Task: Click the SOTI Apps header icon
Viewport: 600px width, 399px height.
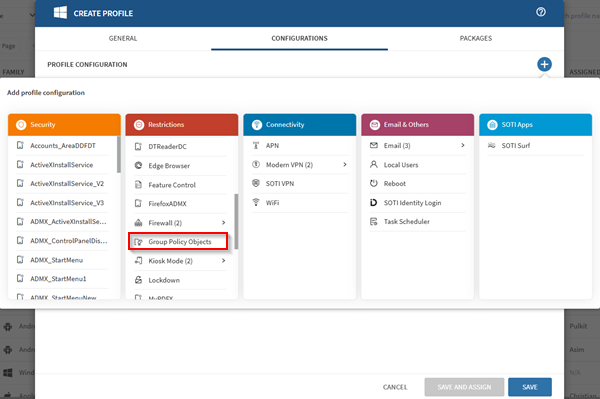Action: point(492,125)
